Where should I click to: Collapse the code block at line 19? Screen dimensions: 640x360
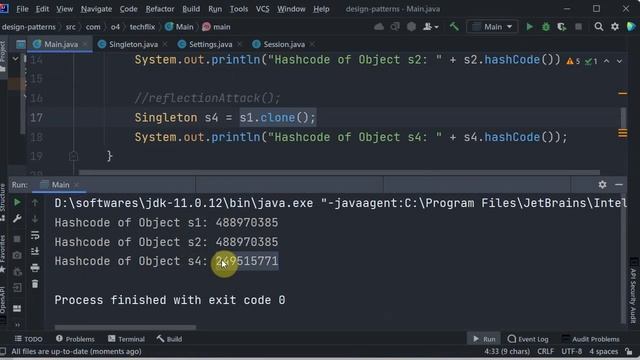pos(73,156)
